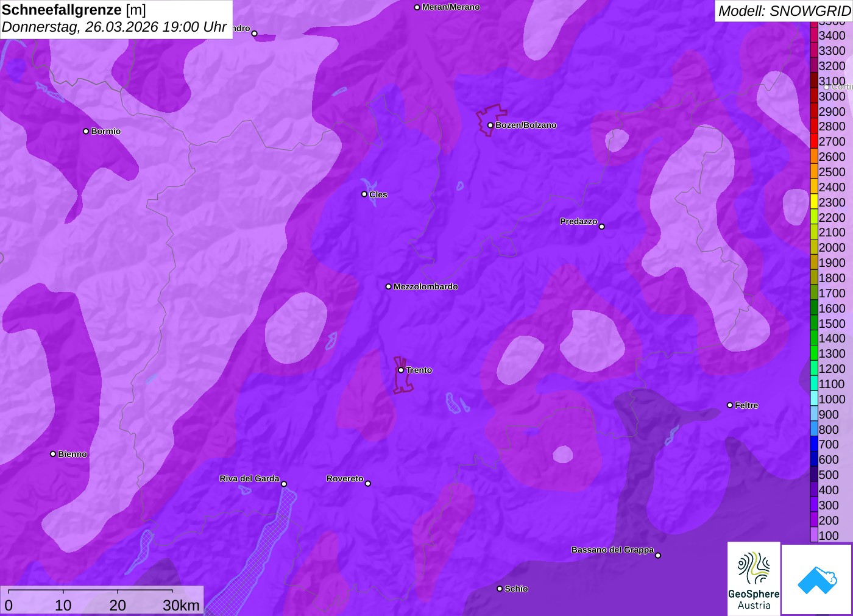
Task: Click the legend value 300
Action: tap(829, 505)
